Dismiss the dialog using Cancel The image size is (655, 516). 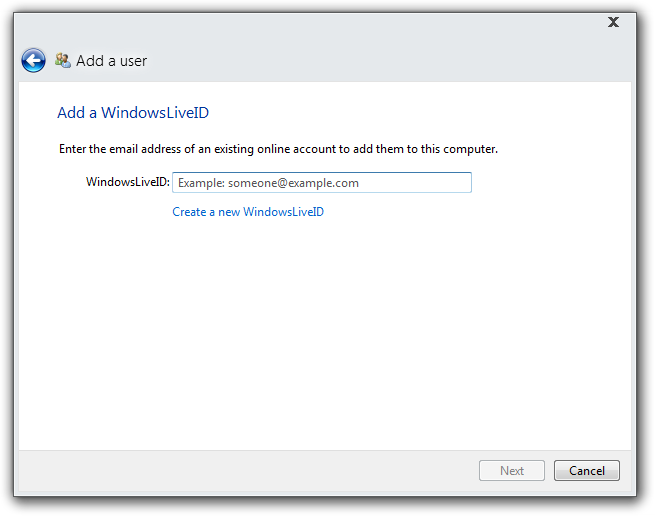[587, 471]
